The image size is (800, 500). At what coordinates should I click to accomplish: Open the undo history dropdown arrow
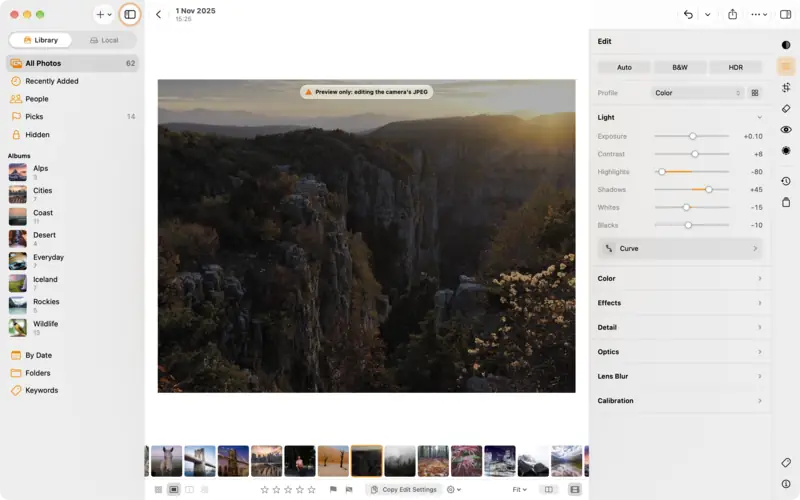707,14
